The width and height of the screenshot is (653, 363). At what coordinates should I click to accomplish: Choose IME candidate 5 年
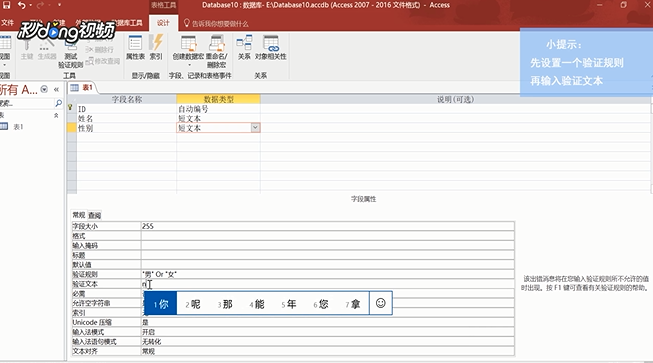(289, 304)
